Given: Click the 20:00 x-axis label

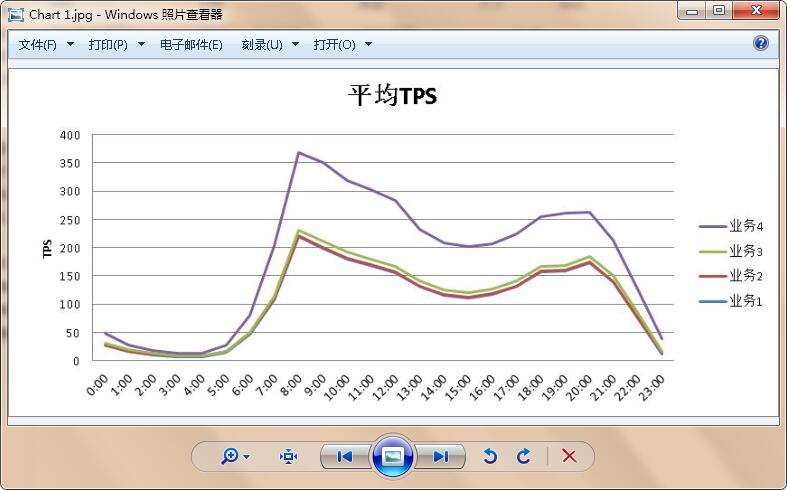Looking at the screenshot, I should click(x=579, y=388).
